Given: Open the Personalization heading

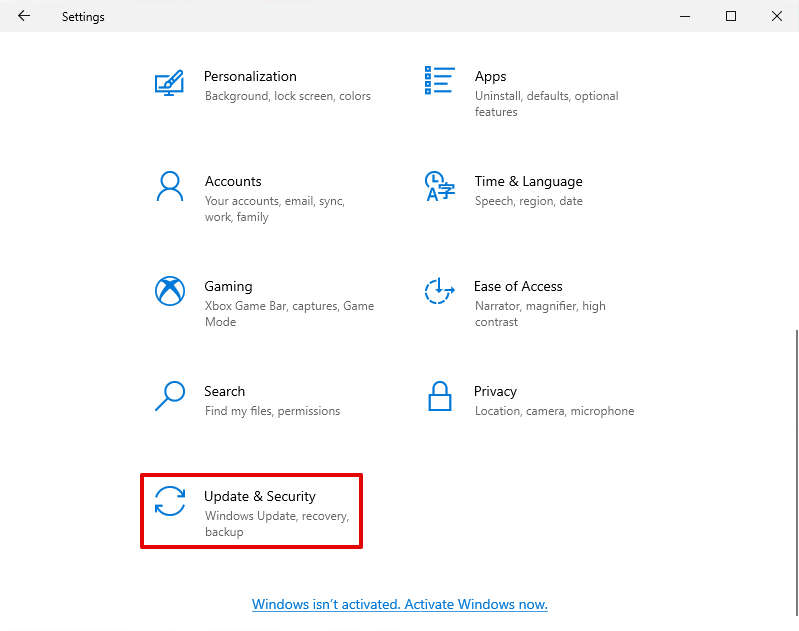Looking at the screenshot, I should [250, 76].
